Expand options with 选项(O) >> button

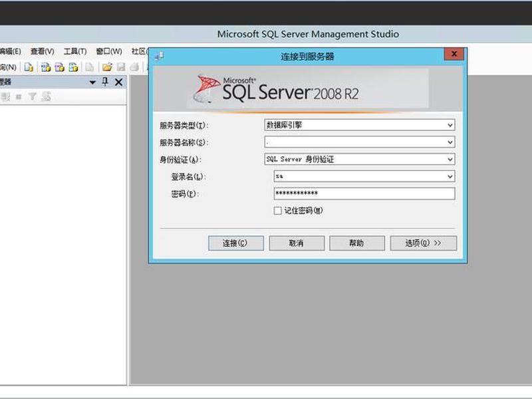[424, 243]
